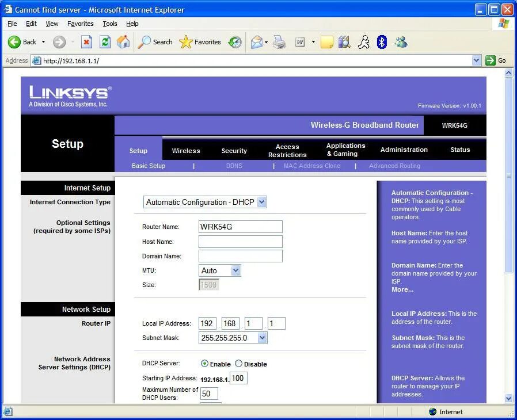
Task: Click the Bluetooth toolbar icon
Action: [382, 42]
